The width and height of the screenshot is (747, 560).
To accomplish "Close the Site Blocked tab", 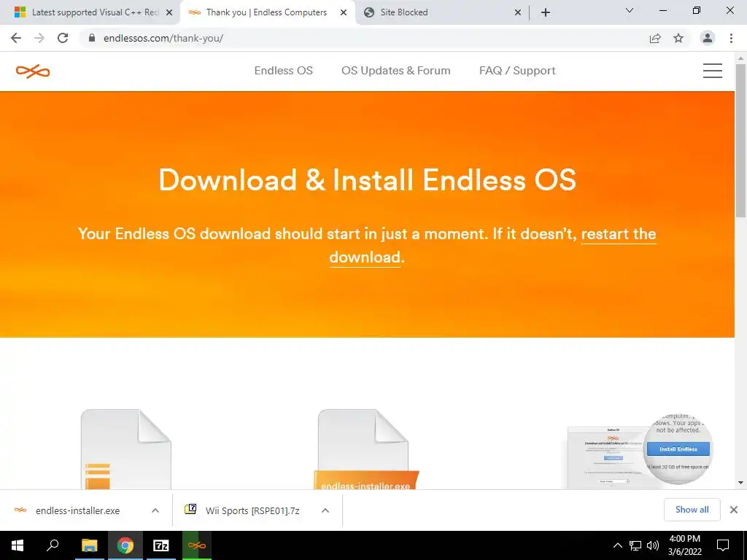I will [x=518, y=12].
